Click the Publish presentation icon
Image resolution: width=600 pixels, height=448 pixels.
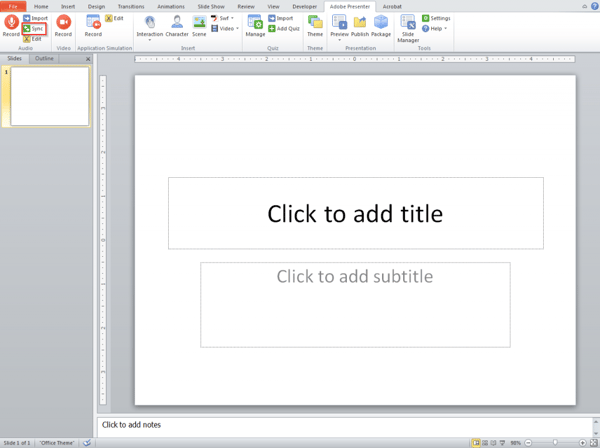point(360,23)
